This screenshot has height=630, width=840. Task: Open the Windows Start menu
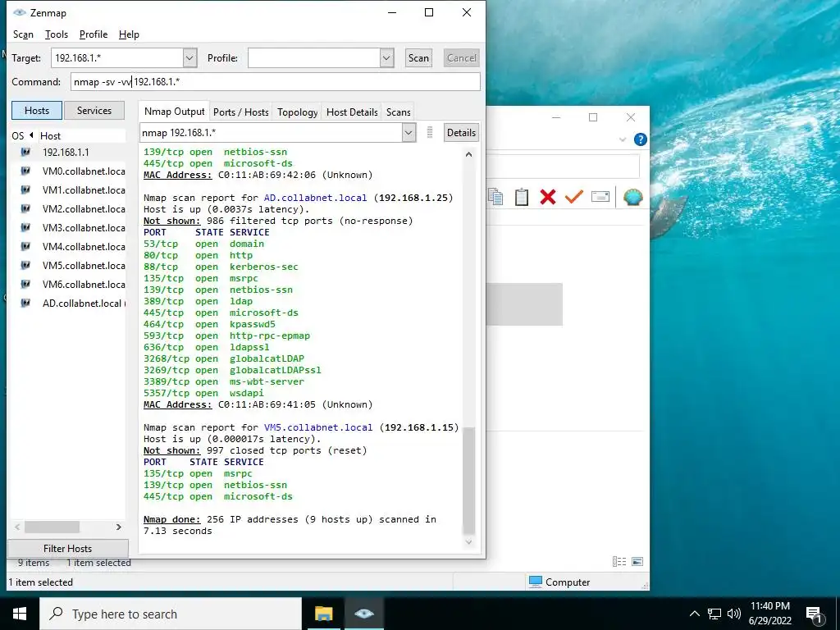(x=20, y=614)
